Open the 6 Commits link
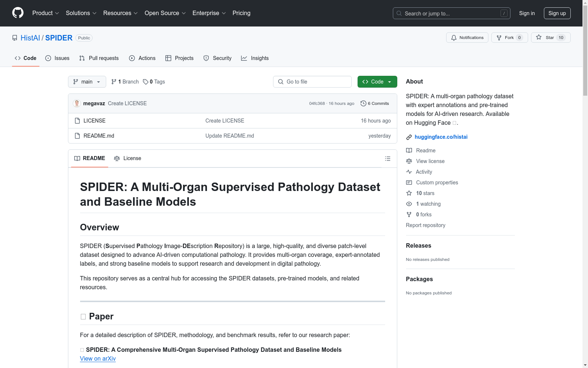The height and width of the screenshot is (368, 588). pyautogui.click(x=375, y=103)
